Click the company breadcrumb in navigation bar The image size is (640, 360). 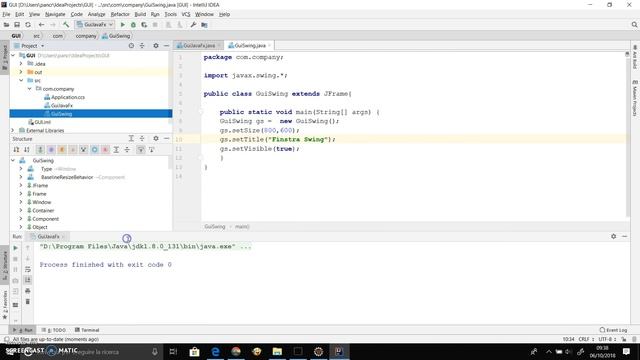coord(86,36)
